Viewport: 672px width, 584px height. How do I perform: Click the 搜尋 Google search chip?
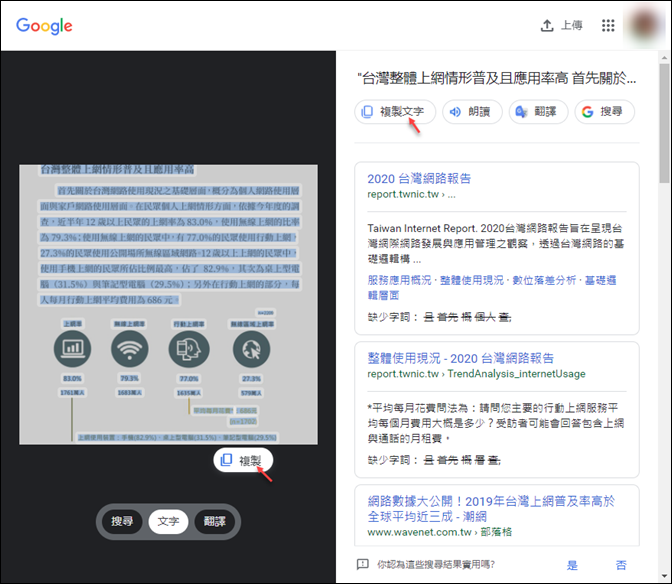click(x=604, y=112)
